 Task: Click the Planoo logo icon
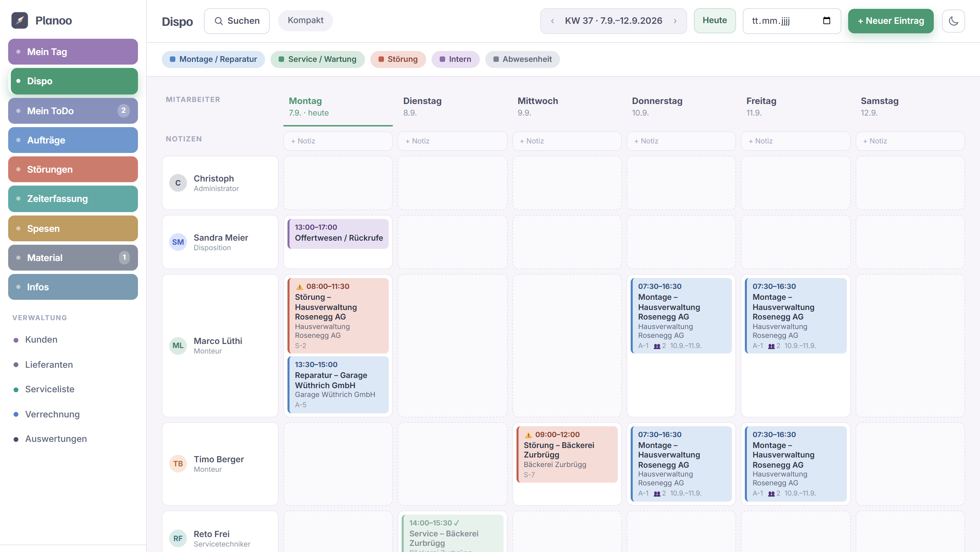pos(20,20)
